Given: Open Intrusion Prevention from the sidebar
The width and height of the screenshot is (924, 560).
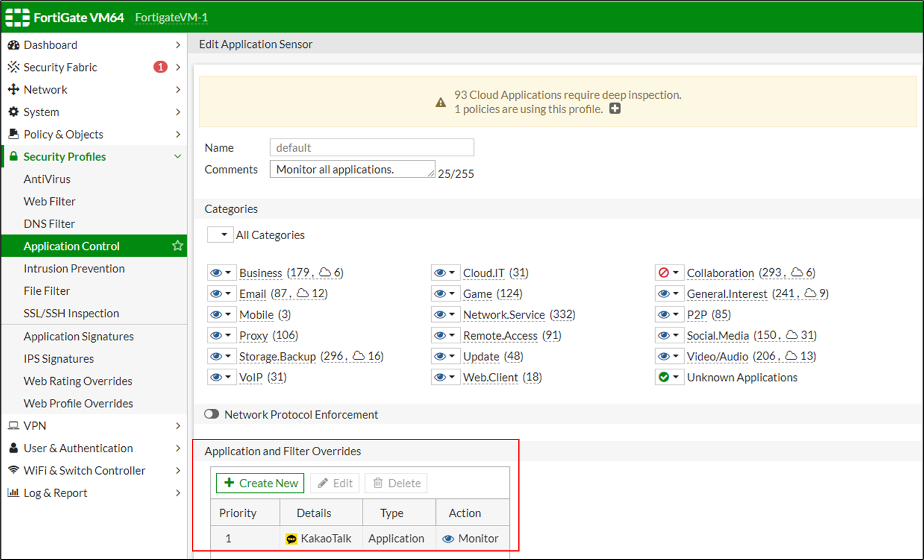Looking at the screenshot, I should point(74,268).
